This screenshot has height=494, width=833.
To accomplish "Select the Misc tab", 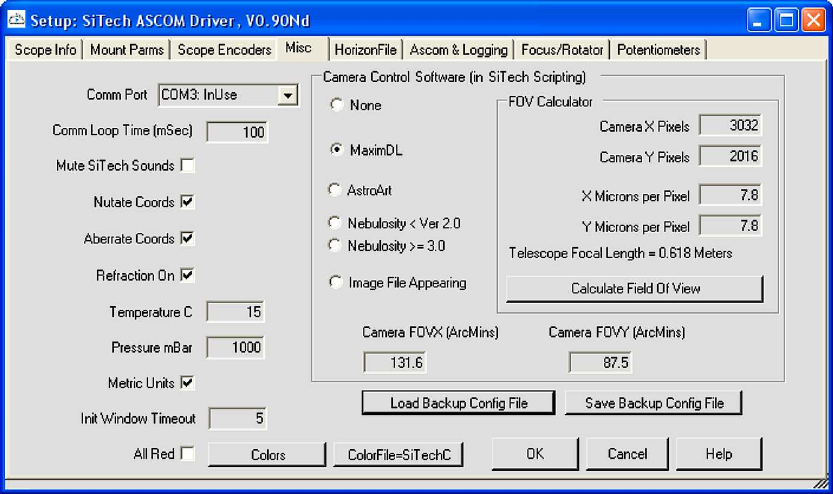I will [298, 48].
